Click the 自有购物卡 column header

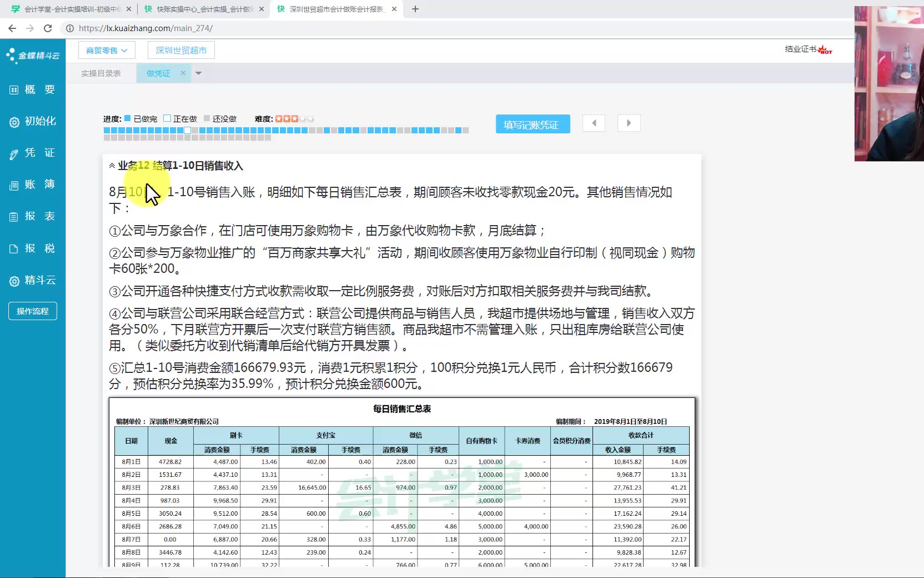coord(481,441)
